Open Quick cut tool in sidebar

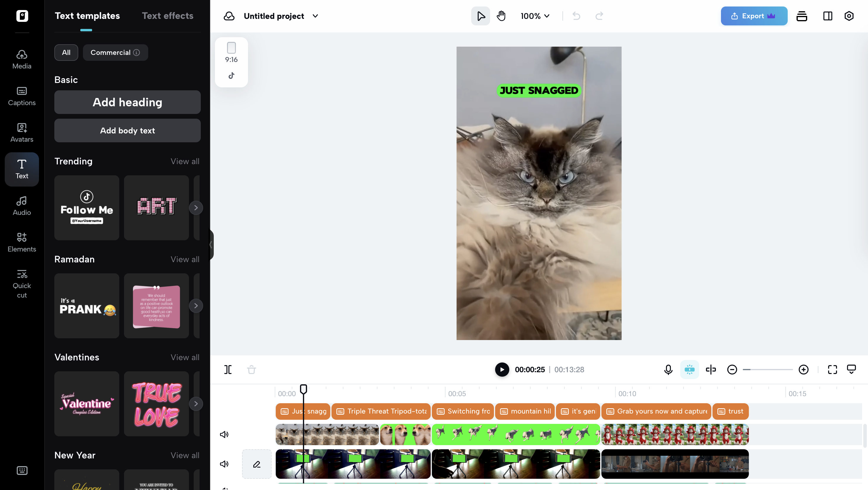pyautogui.click(x=22, y=283)
